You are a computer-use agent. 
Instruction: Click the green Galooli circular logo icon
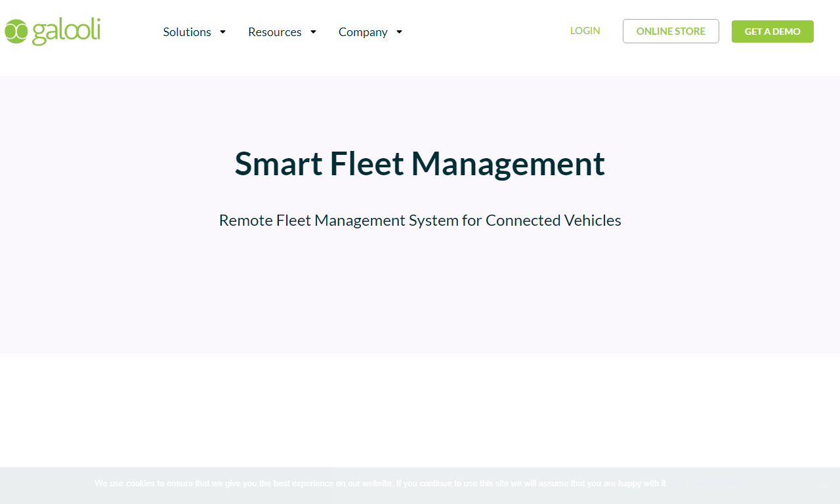tap(16, 31)
